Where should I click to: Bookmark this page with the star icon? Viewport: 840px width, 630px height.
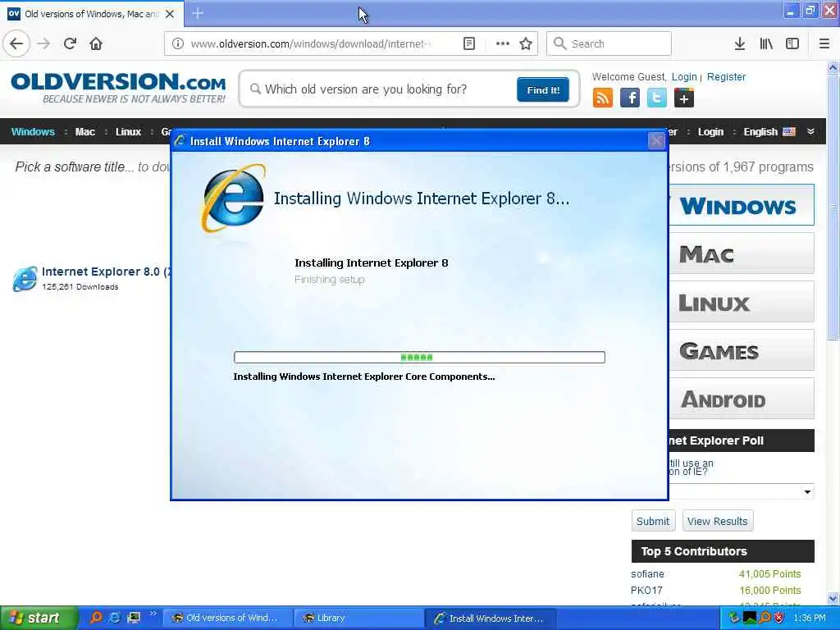coord(526,43)
